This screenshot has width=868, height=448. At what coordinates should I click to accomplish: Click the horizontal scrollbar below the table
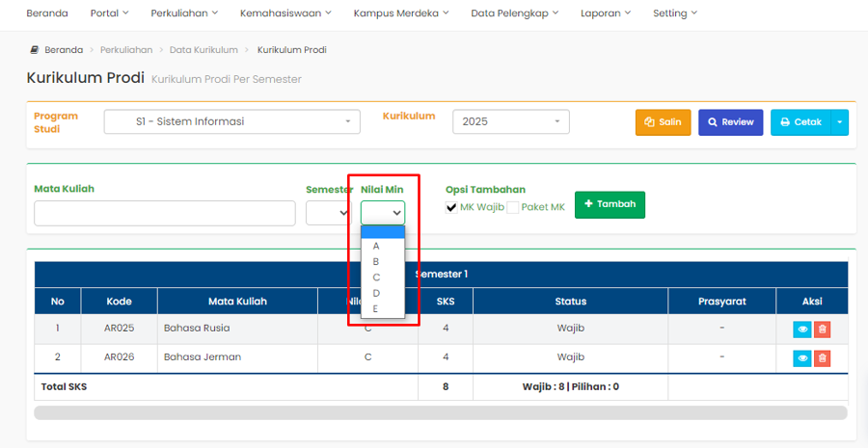tap(440, 412)
